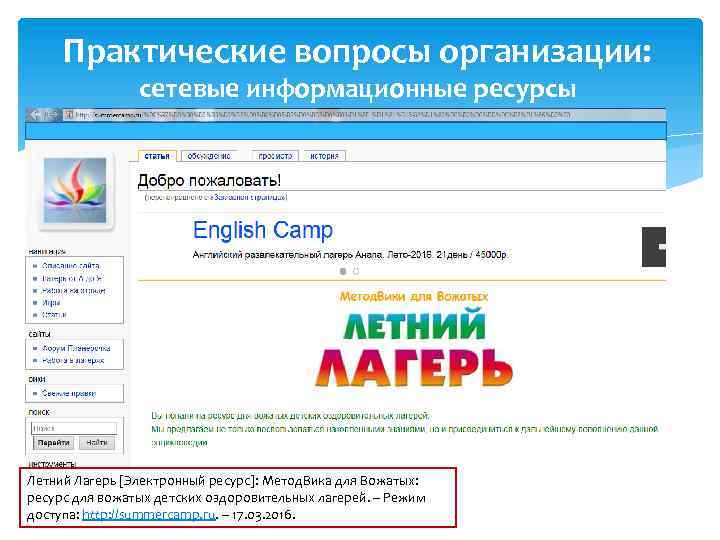The width and height of the screenshot is (720, 540).
Task: Click the «навигация» sidebar section heading
Action: [x=47, y=251]
